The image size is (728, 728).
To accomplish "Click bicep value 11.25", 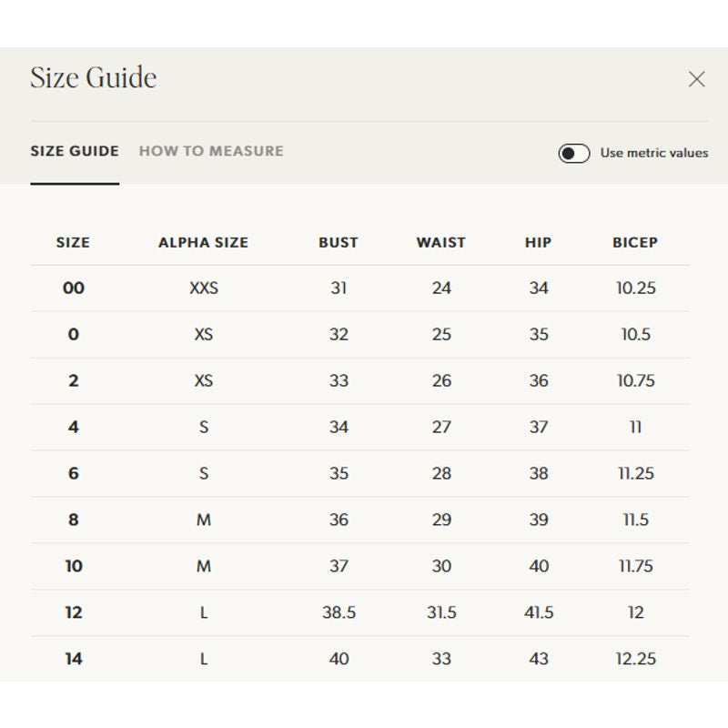I will point(635,473).
